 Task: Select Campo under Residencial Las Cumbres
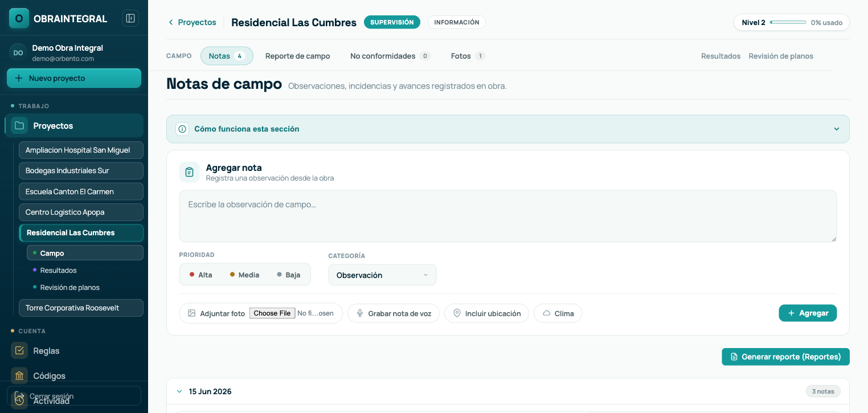85,253
